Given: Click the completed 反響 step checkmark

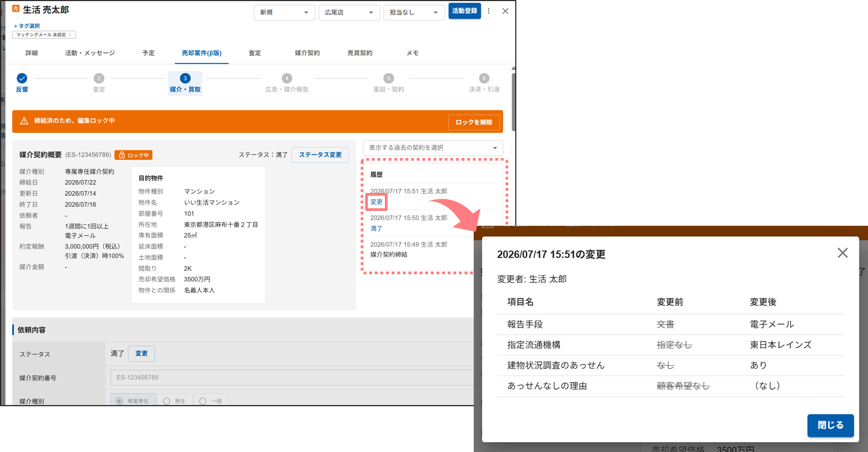Looking at the screenshot, I should click(22, 78).
